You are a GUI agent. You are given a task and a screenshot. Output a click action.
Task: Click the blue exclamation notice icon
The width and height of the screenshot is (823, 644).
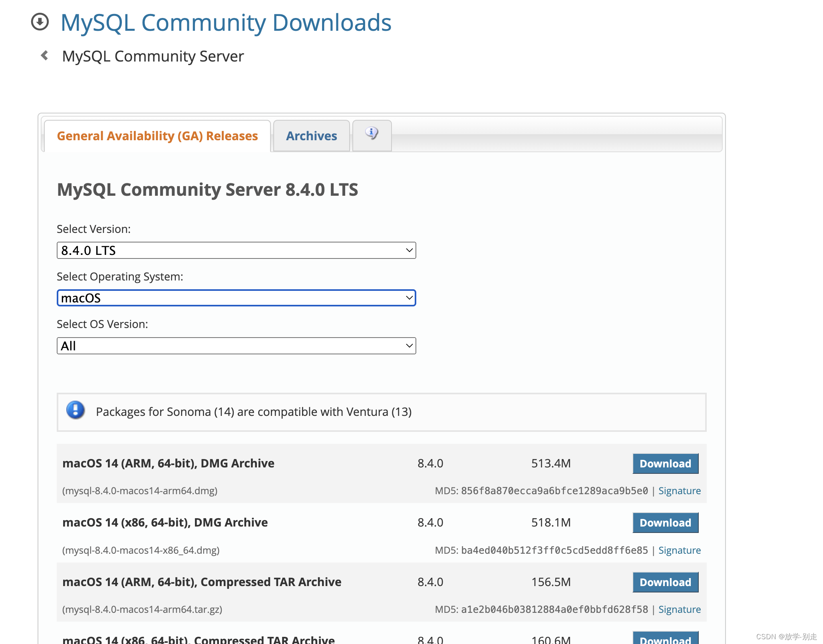click(76, 410)
